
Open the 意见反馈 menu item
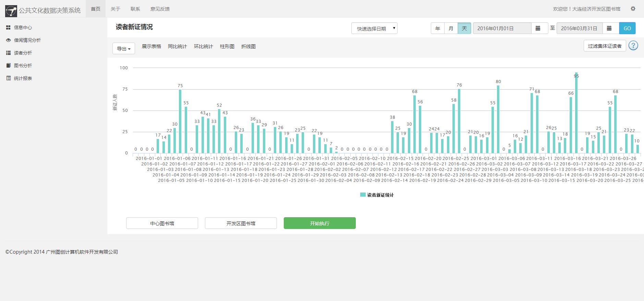click(160, 9)
